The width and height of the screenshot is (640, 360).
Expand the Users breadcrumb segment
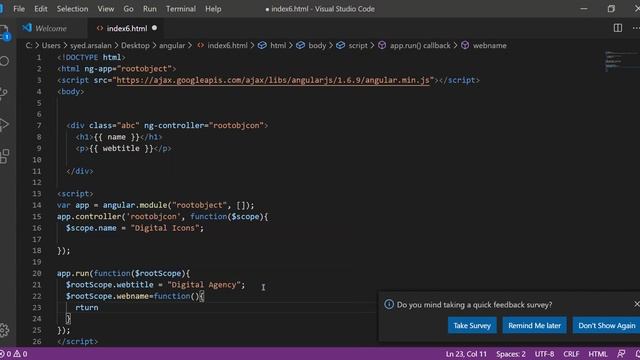pos(51,45)
